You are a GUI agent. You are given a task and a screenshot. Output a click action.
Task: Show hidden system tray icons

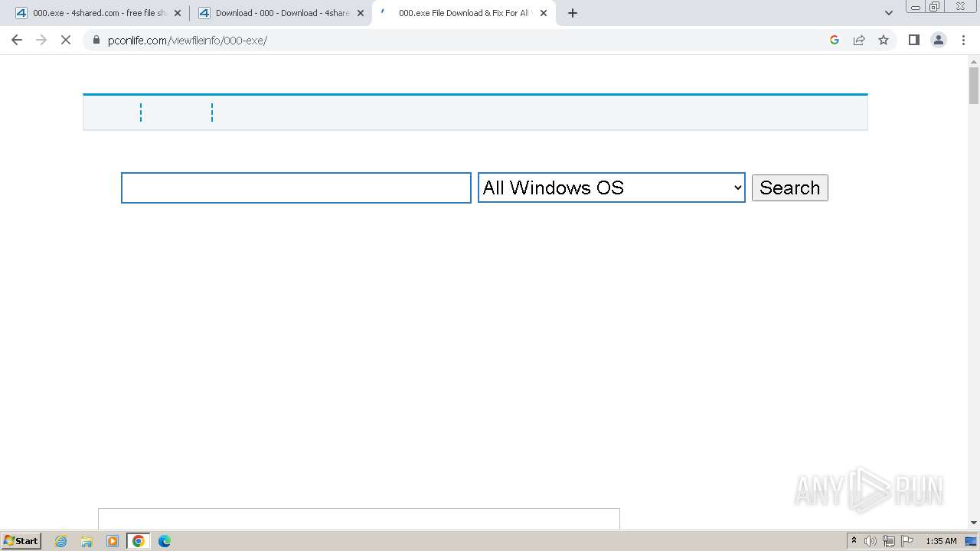[x=854, y=541]
